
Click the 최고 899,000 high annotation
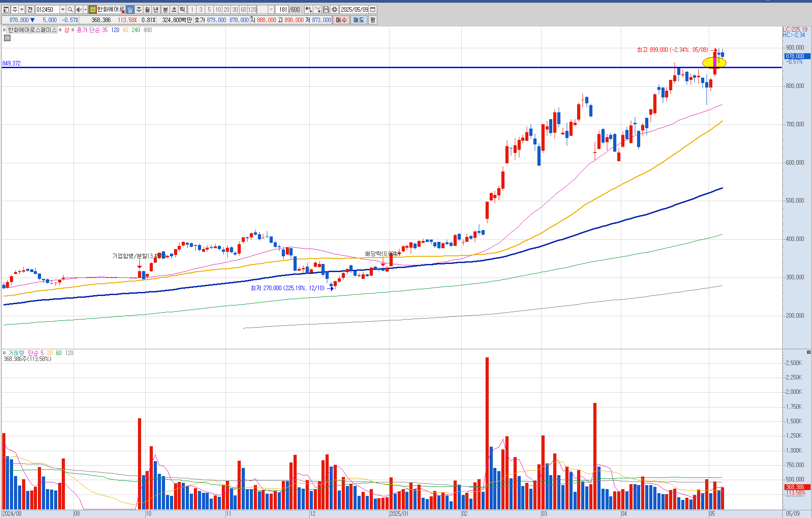click(672, 50)
